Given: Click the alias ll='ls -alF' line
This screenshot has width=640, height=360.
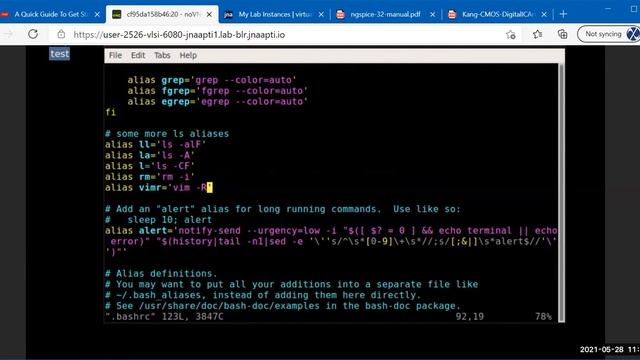Looking at the screenshot, I should coord(156,144).
